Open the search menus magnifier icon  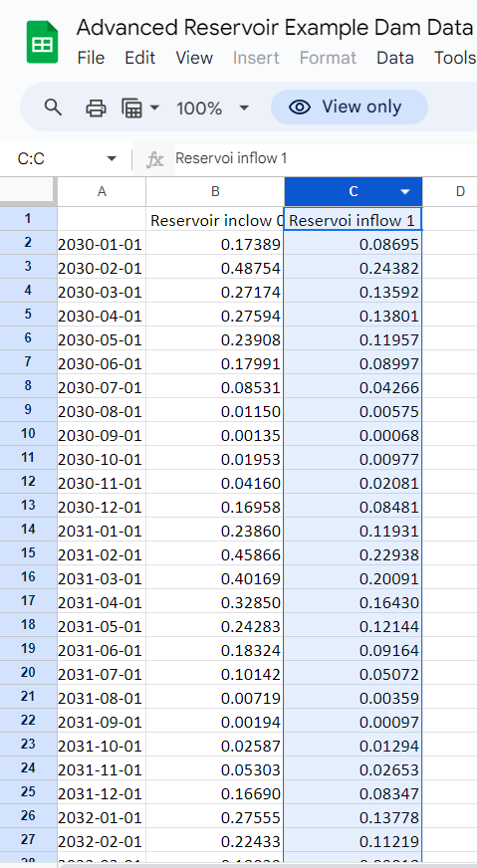(53, 107)
